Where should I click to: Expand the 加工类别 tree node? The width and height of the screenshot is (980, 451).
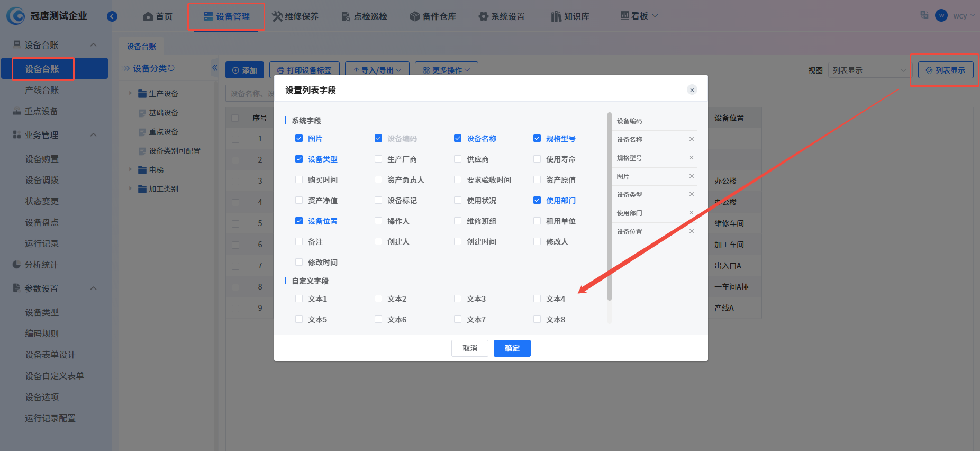(130, 188)
